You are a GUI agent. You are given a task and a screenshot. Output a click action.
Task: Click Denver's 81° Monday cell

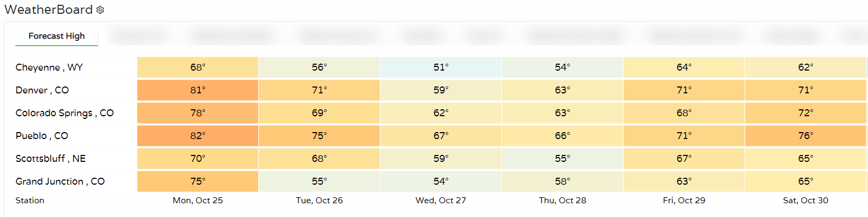198,90
